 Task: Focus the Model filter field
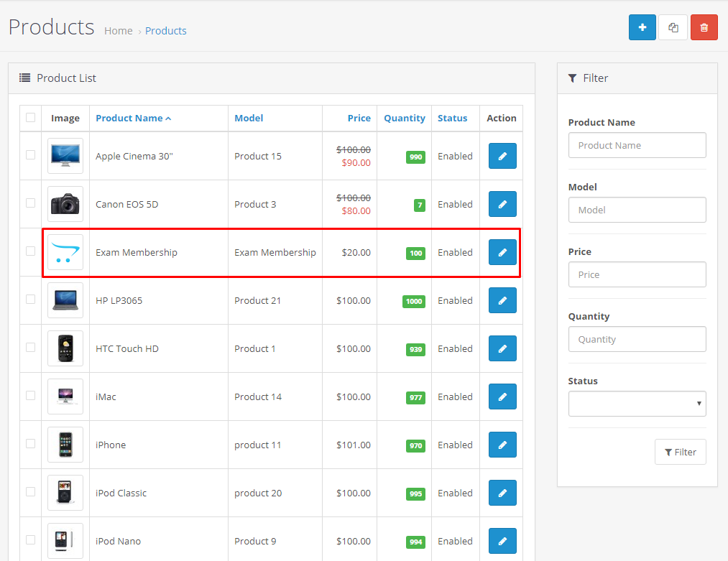pos(637,210)
